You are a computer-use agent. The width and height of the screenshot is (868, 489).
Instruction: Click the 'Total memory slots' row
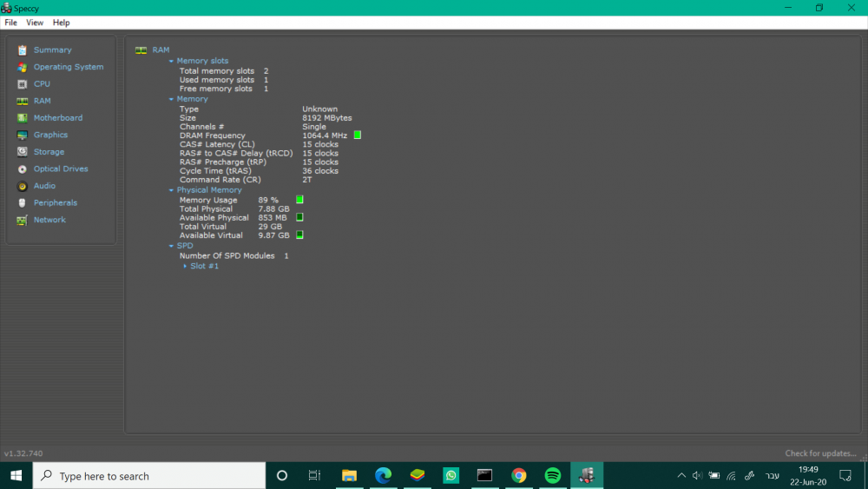coord(224,71)
